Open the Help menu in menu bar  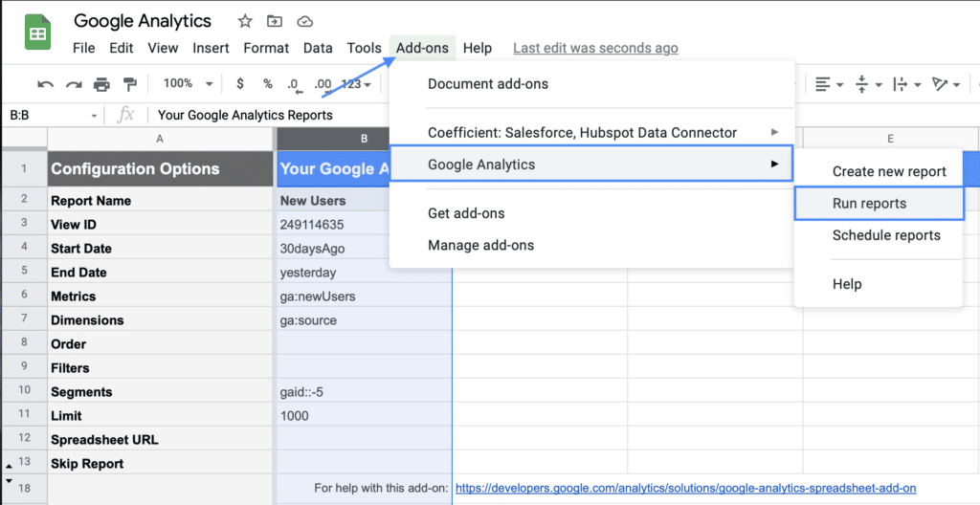(x=478, y=48)
